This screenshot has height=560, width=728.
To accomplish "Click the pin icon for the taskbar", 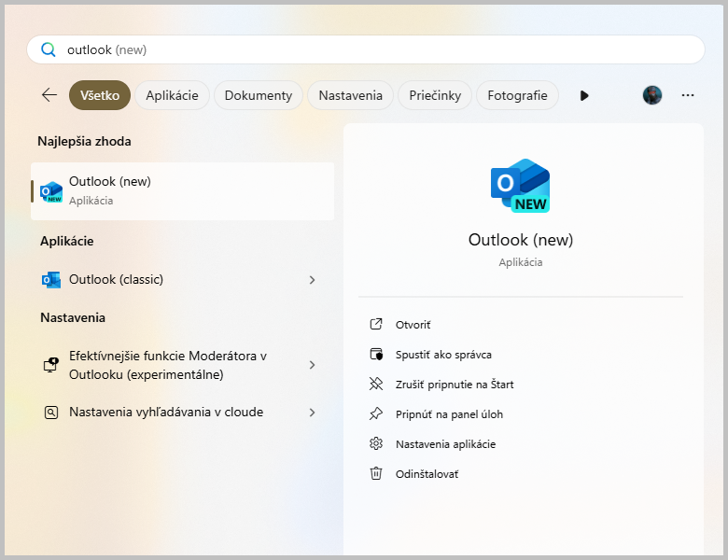I will tap(376, 413).
